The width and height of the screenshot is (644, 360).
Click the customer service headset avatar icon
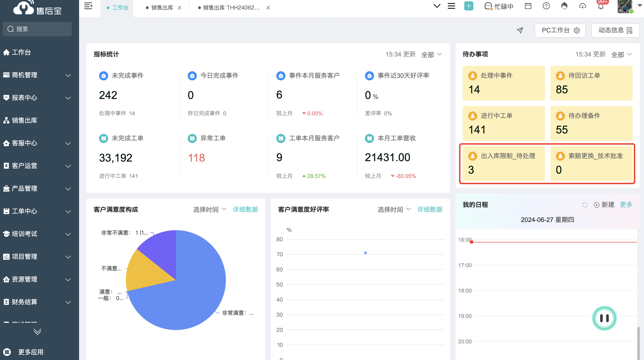pyautogui.click(x=564, y=6)
